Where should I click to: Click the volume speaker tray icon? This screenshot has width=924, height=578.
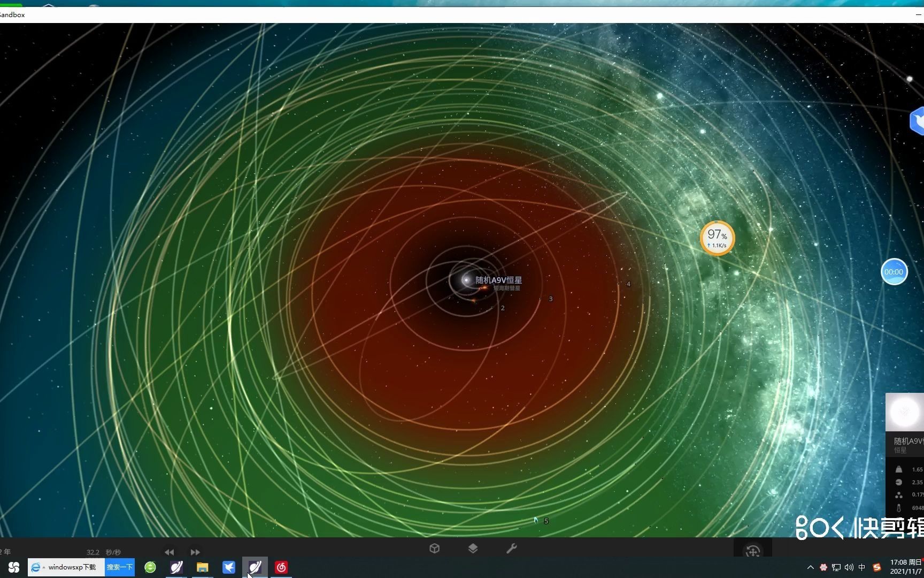coord(849,567)
